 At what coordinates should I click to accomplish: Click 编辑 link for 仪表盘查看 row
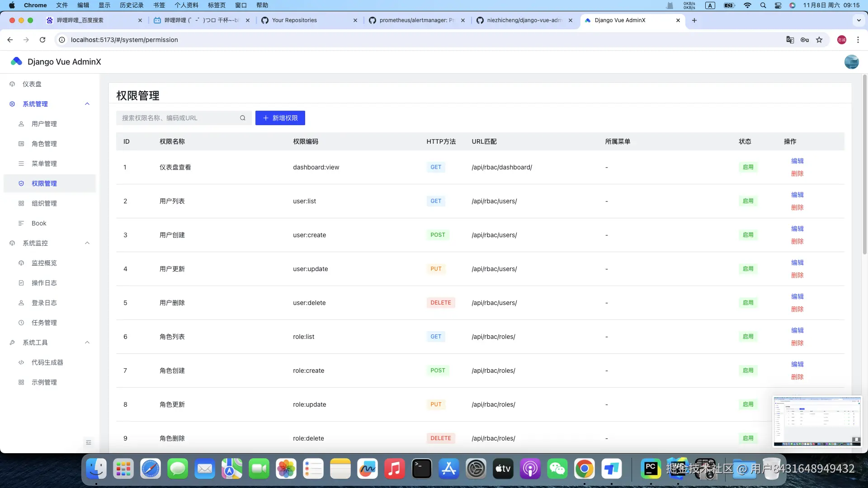point(797,161)
